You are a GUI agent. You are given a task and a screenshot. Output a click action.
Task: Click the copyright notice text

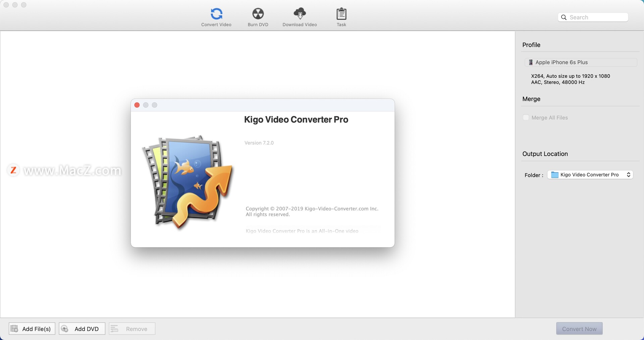click(x=312, y=211)
